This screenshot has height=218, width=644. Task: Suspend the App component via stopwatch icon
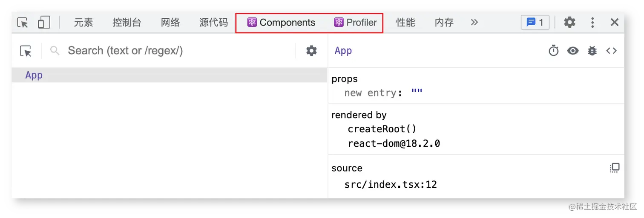[x=553, y=51]
